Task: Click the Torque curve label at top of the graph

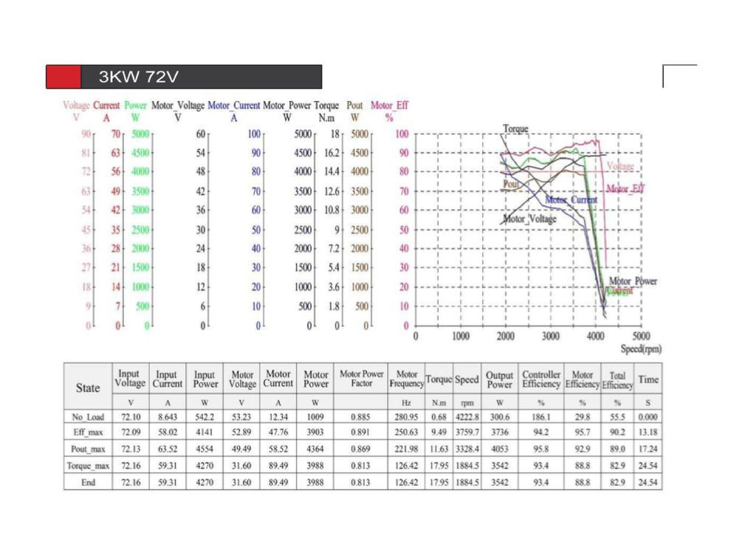Action: [515, 129]
